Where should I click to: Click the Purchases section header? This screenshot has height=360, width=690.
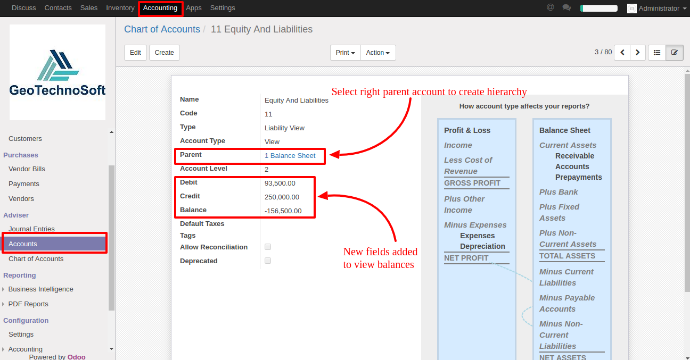tap(21, 155)
